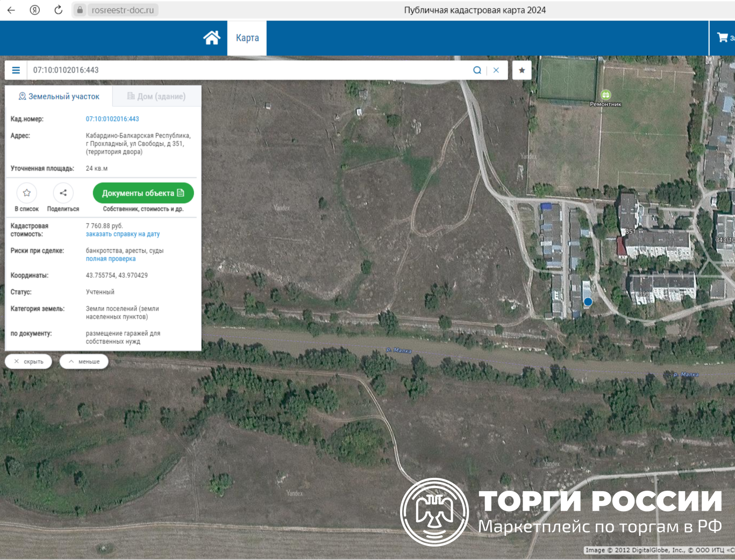Switch to the Дом (здание) tab
Viewport: 735px width, 560px height.
156,97
